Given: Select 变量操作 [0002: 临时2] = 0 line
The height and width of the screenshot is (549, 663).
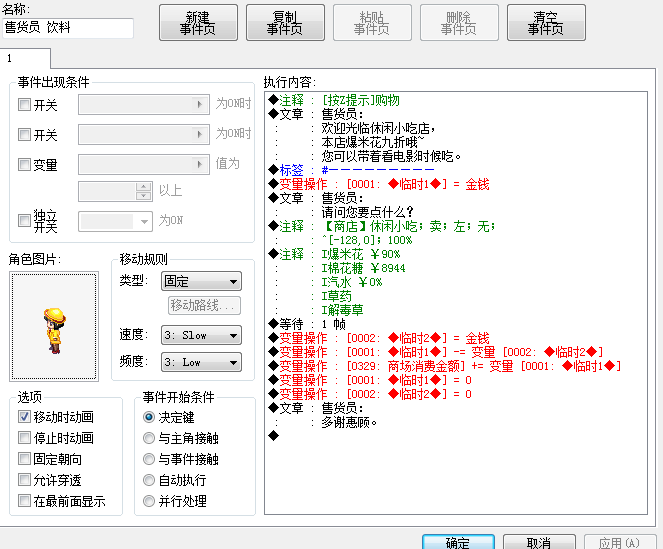Looking at the screenshot, I should [x=456, y=394].
